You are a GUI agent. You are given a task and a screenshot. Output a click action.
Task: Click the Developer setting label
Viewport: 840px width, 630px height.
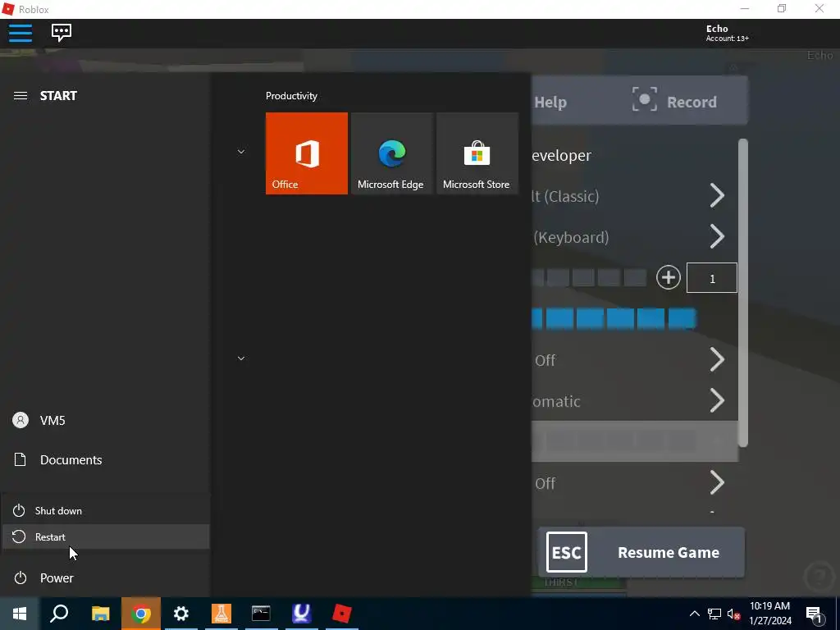pyautogui.click(x=562, y=155)
